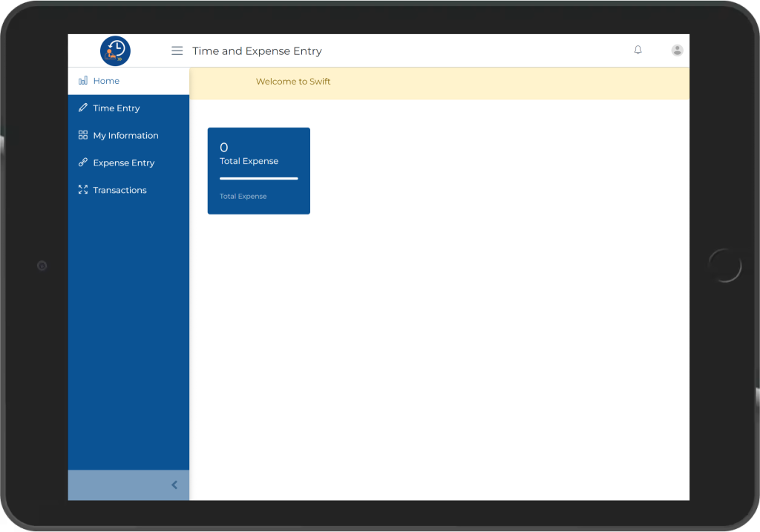
Task: Open the Transactions label in the sidebar
Action: coord(119,191)
